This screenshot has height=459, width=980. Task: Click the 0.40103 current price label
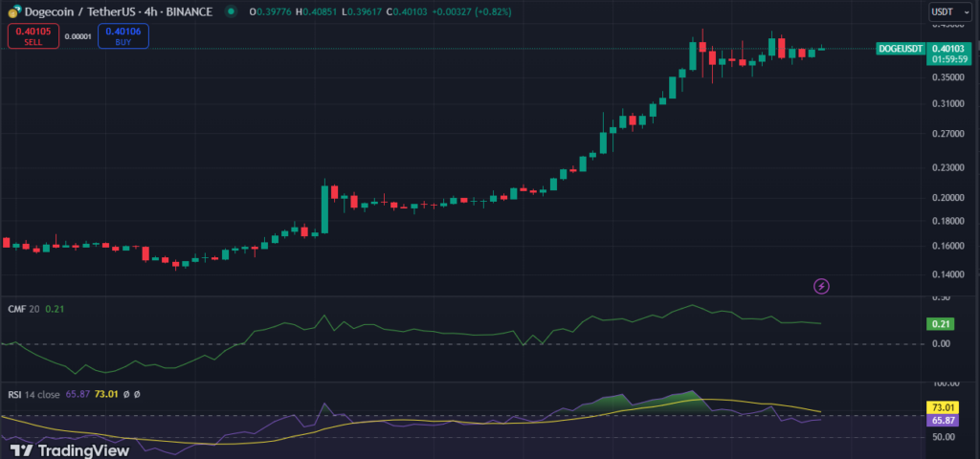[x=949, y=48]
